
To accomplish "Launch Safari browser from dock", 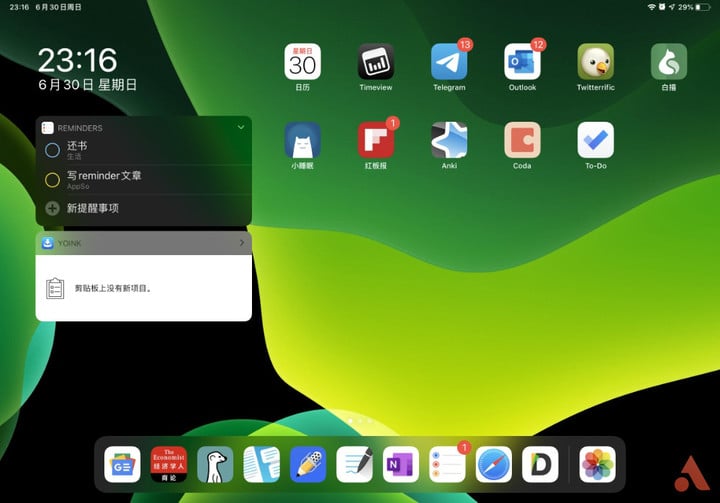I will point(494,464).
